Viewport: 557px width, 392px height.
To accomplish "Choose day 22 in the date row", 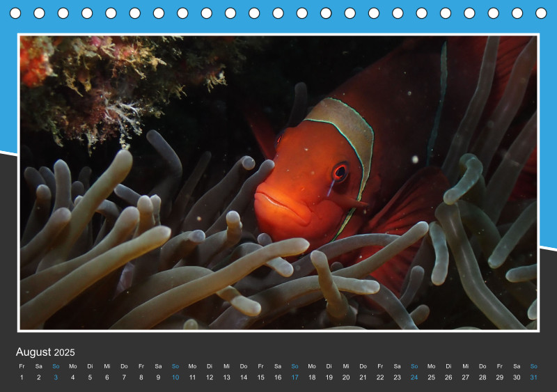I will tap(380, 377).
